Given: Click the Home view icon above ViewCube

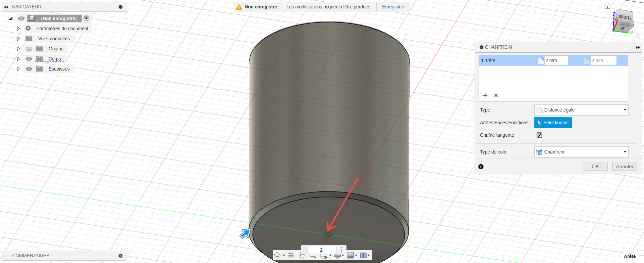Looking at the screenshot, I should pos(607,6).
